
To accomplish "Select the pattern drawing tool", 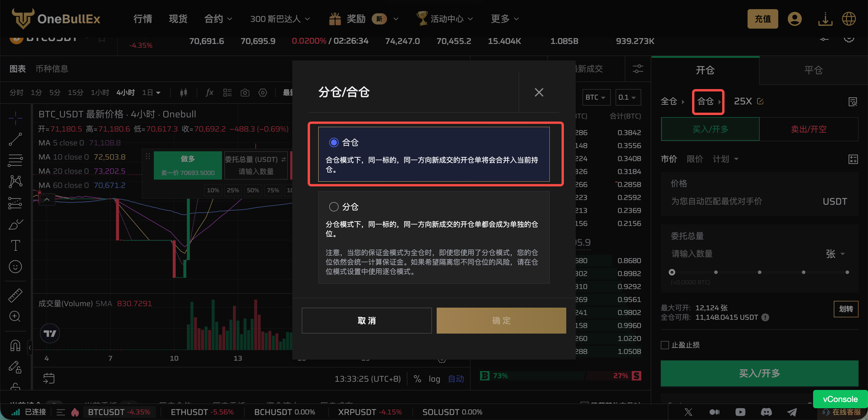I will coord(15,182).
